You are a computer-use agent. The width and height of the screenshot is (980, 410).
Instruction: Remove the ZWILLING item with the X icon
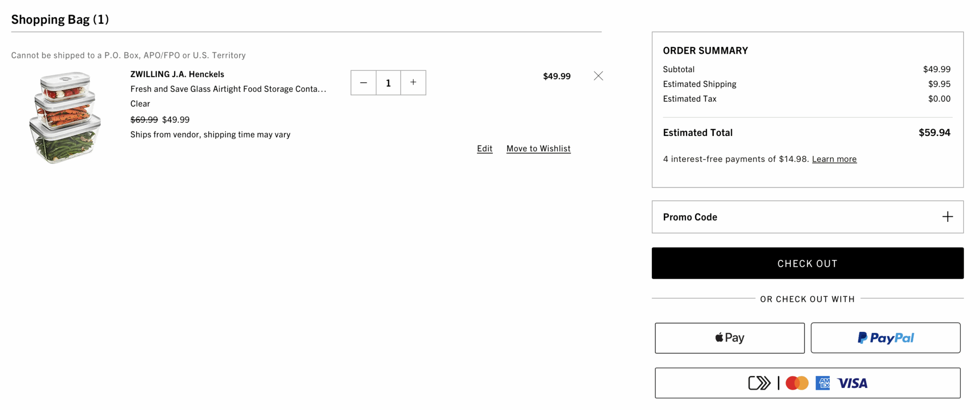(x=598, y=76)
